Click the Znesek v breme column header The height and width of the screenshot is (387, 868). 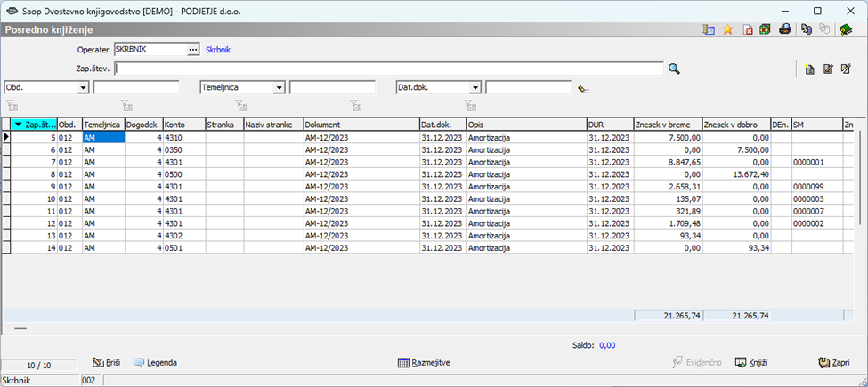[x=668, y=125]
